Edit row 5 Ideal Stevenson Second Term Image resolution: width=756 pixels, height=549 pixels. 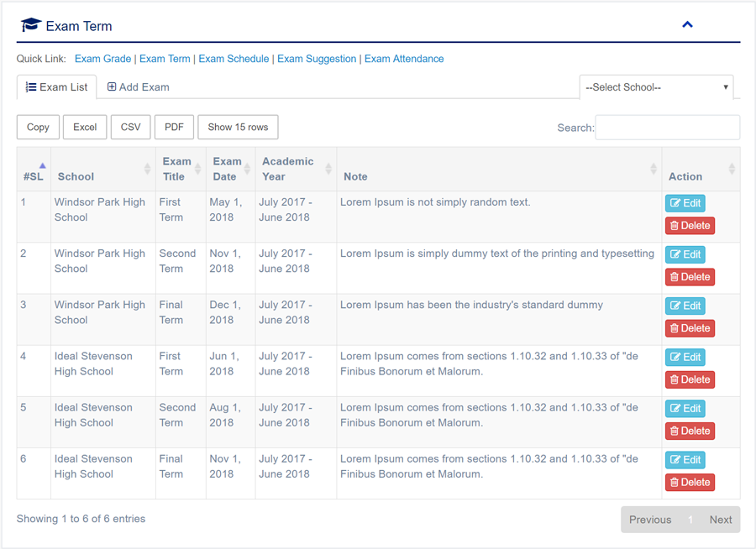point(685,409)
